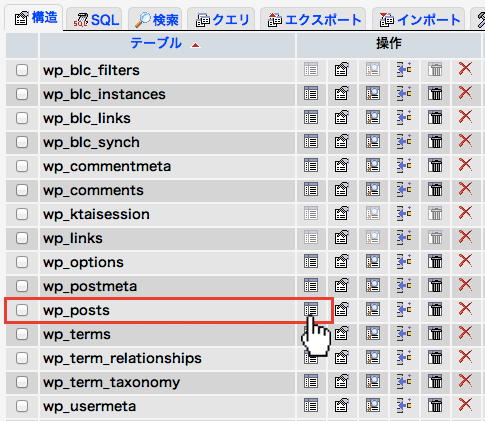Browse wp_comments rows icon
Screen dimensions: 485x421
311,190
